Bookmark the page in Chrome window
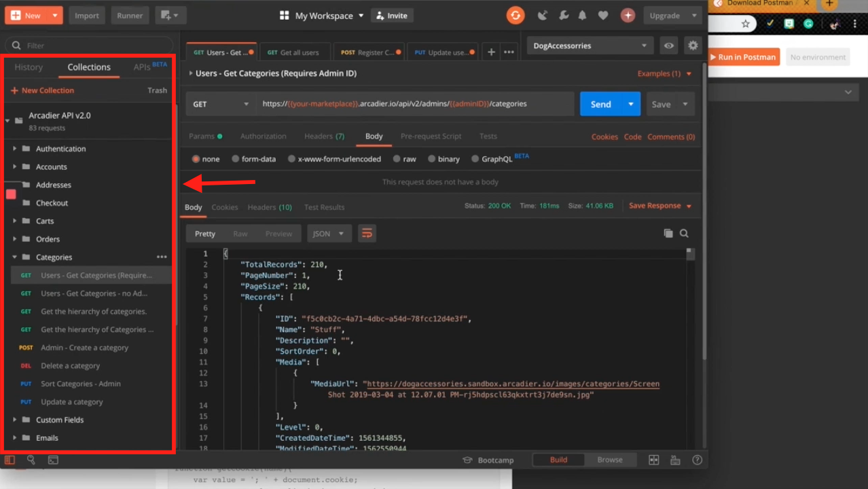This screenshot has height=489, width=868. (x=745, y=24)
